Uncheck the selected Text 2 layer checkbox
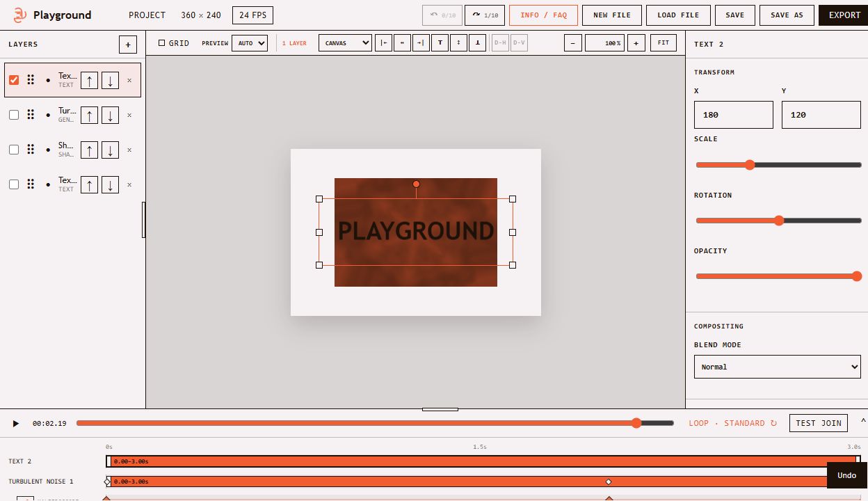Image resolution: width=868 pixels, height=501 pixels. pyautogui.click(x=14, y=80)
